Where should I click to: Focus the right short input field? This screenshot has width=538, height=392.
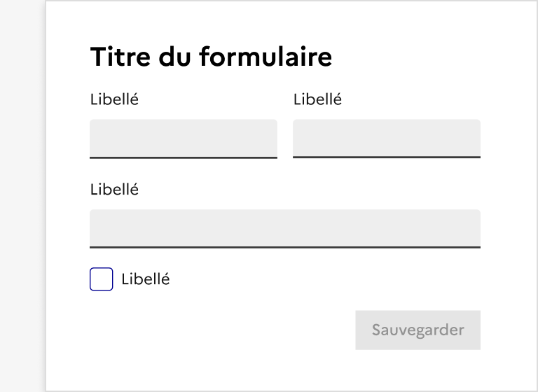pos(387,138)
